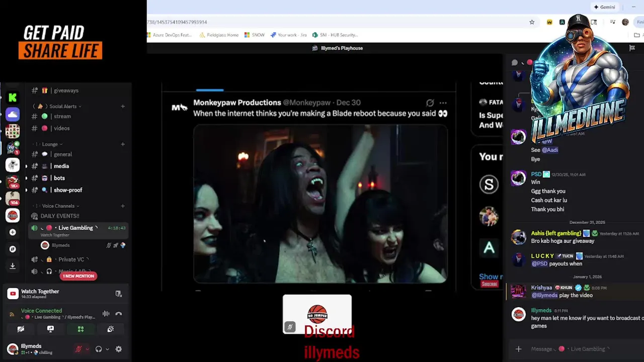This screenshot has height=362, width=644.
Task: Open the No Jumper server icon in sidebar
Action: pyautogui.click(x=13, y=215)
